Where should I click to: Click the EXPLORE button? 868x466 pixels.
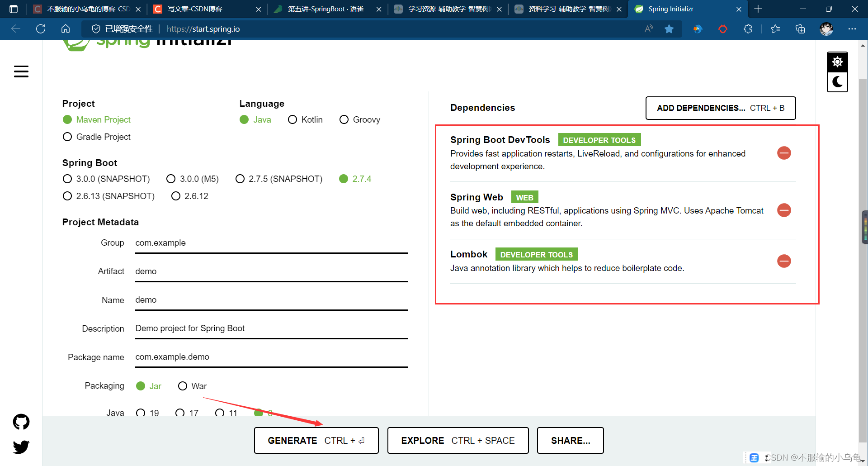[458, 440]
